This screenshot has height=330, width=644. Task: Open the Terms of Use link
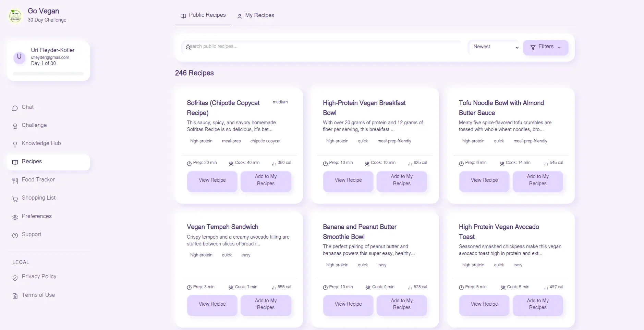48,295
